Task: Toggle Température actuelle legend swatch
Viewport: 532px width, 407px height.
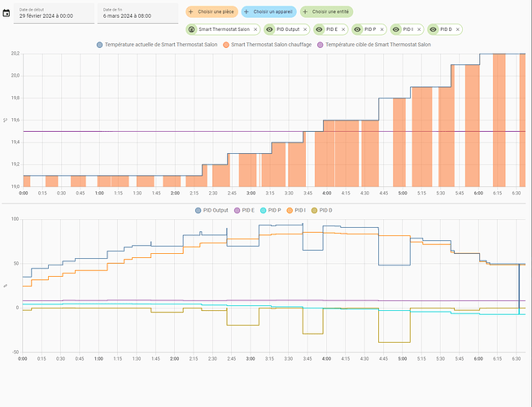Action: tap(99, 45)
